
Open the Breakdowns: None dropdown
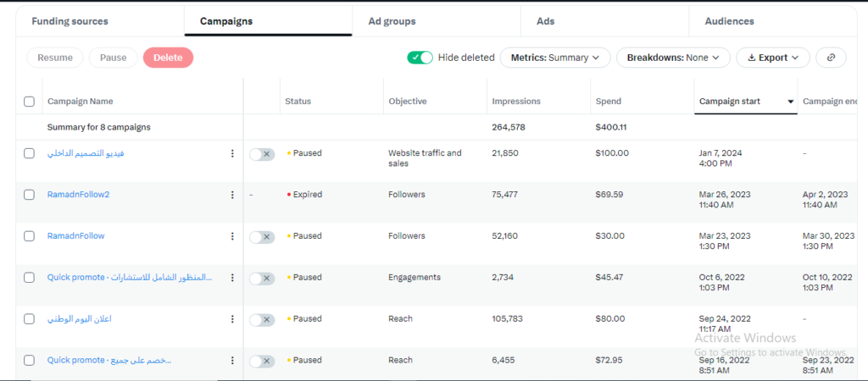(x=673, y=58)
